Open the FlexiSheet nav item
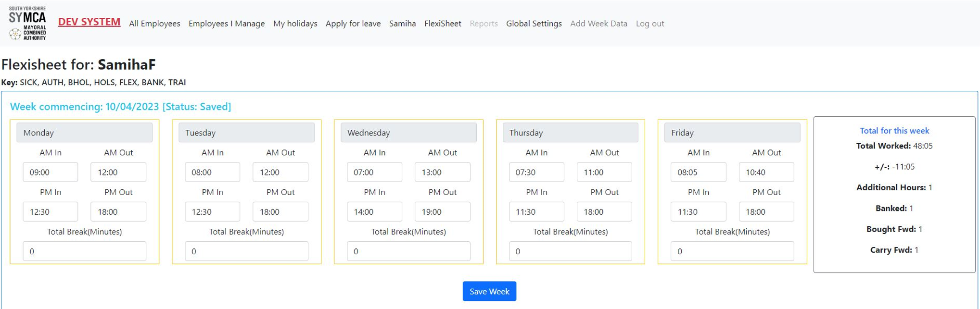The image size is (980, 309). tap(443, 24)
